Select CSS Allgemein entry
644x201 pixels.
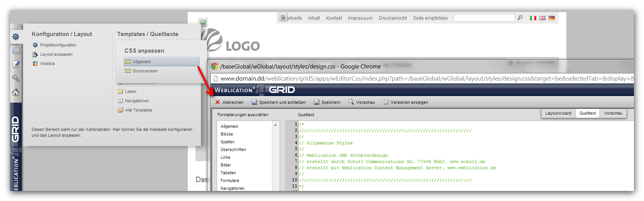pos(161,62)
